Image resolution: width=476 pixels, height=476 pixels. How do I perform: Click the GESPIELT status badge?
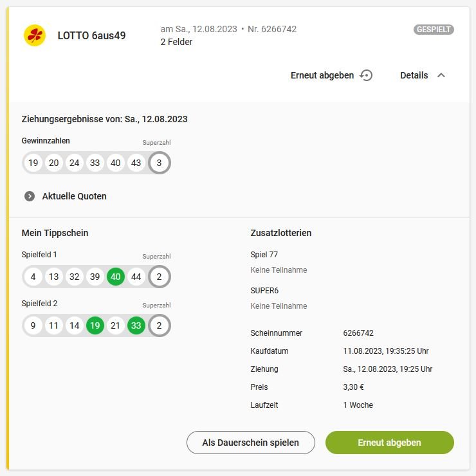[434, 30]
